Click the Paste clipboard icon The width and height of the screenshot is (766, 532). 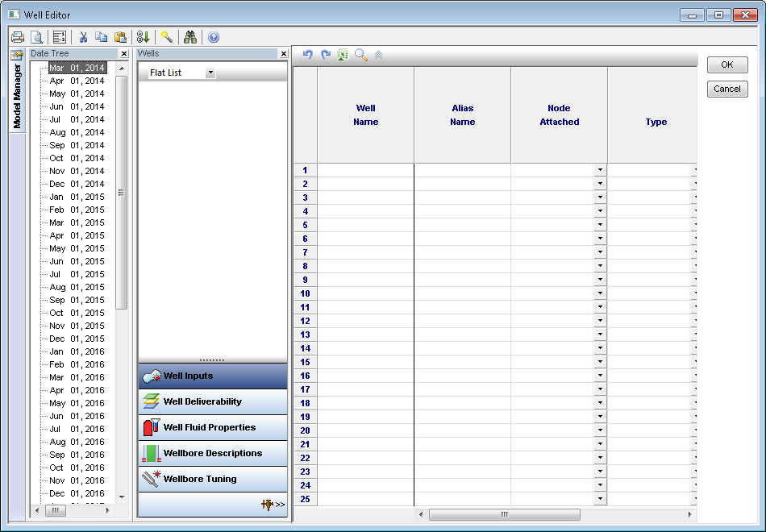point(120,37)
